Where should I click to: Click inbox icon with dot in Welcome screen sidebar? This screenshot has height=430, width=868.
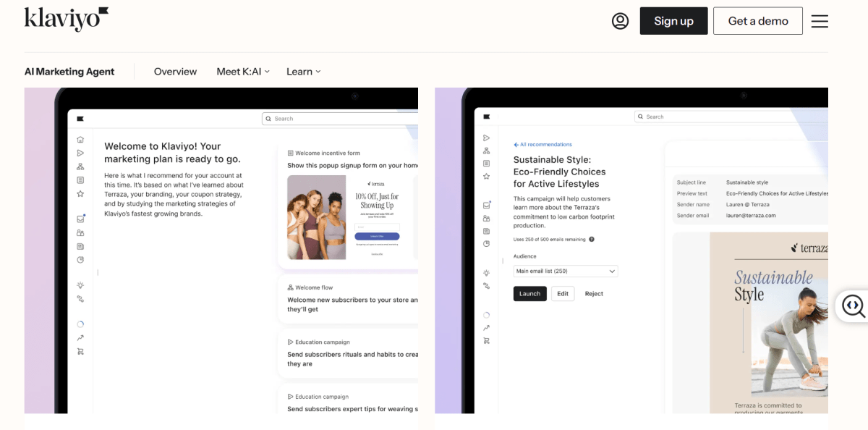pyautogui.click(x=80, y=219)
